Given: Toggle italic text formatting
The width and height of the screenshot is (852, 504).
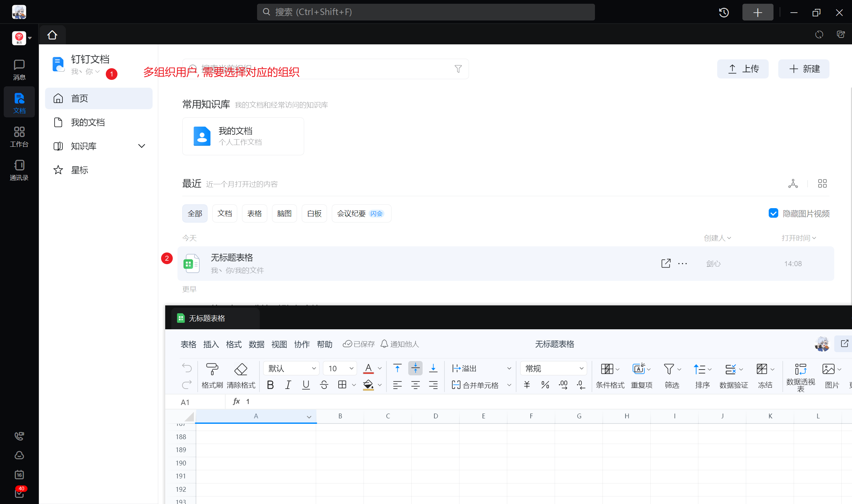Looking at the screenshot, I should click(288, 385).
